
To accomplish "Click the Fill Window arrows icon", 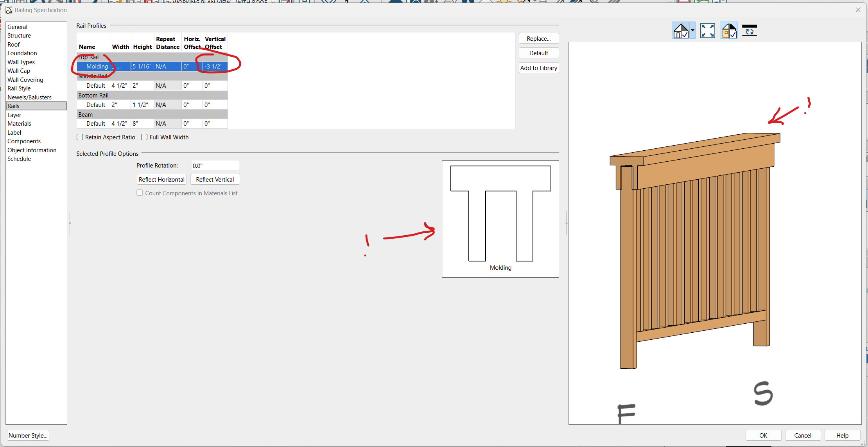I will 707,31.
